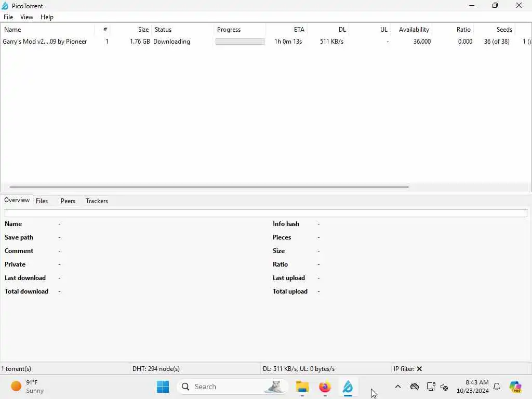Click the 'Info hash' label in Overview

pos(286,223)
